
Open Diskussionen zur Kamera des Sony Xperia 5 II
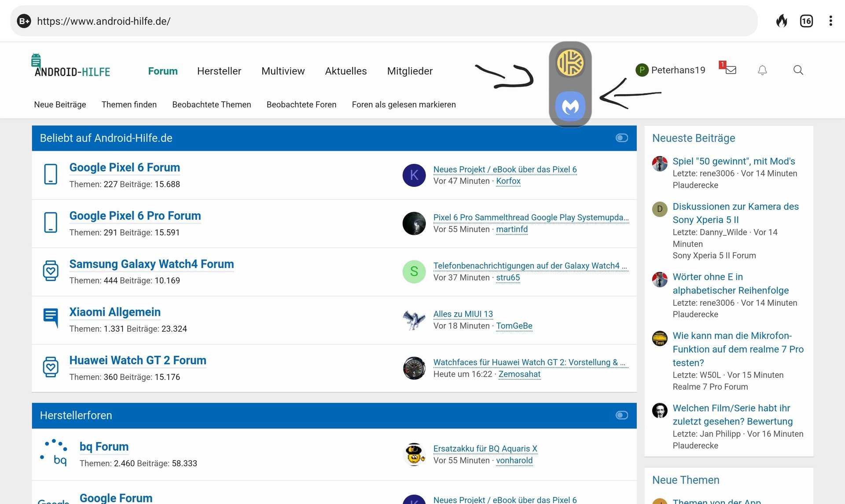(735, 213)
